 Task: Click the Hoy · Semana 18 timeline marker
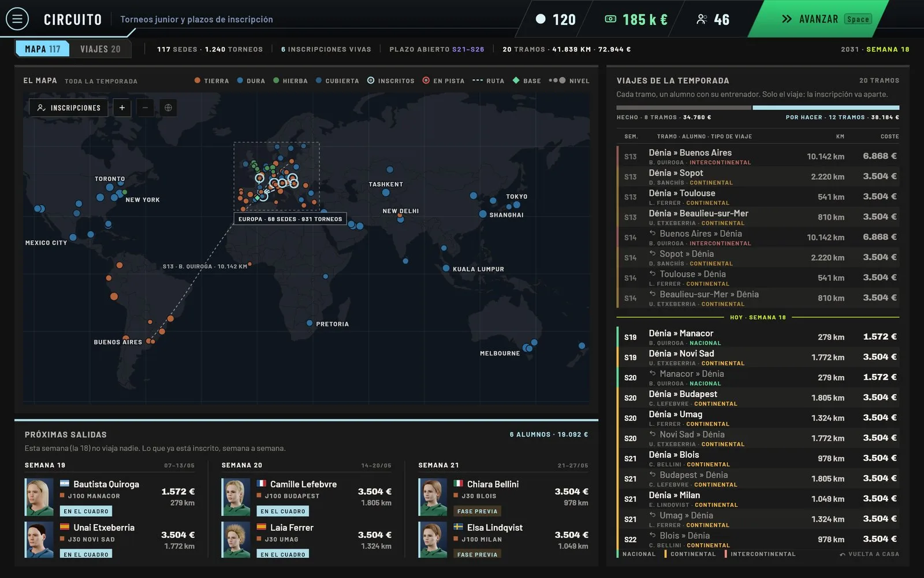758,317
